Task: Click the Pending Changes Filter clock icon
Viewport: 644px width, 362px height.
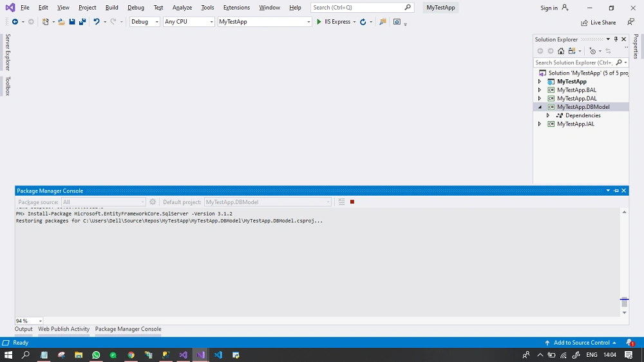Action: (x=592, y=51)
